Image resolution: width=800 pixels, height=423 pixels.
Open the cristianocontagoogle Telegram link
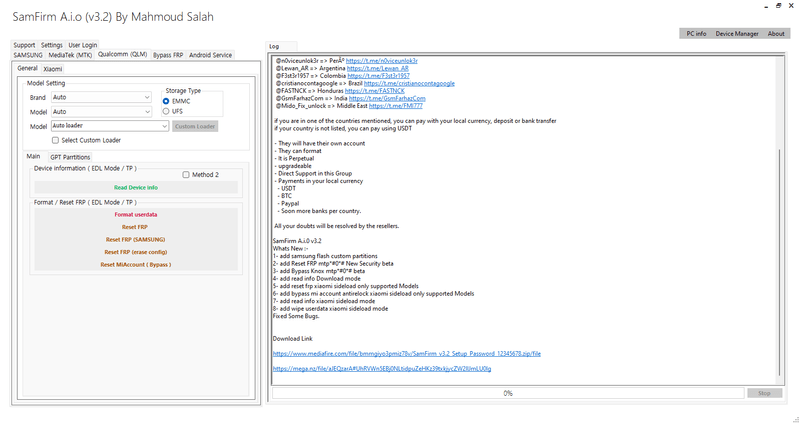pyautogui.click(x=409, y=83)
